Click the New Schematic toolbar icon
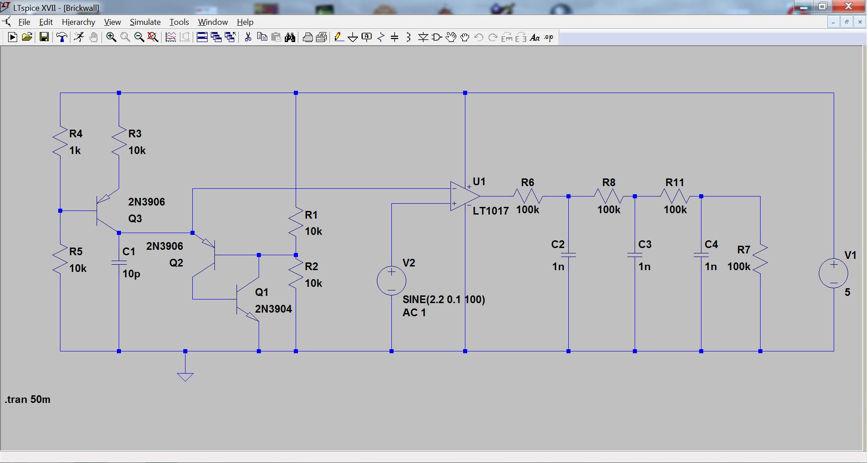Image resolution: width=868 pixels, height=463 pixels. tap(13, 37)
